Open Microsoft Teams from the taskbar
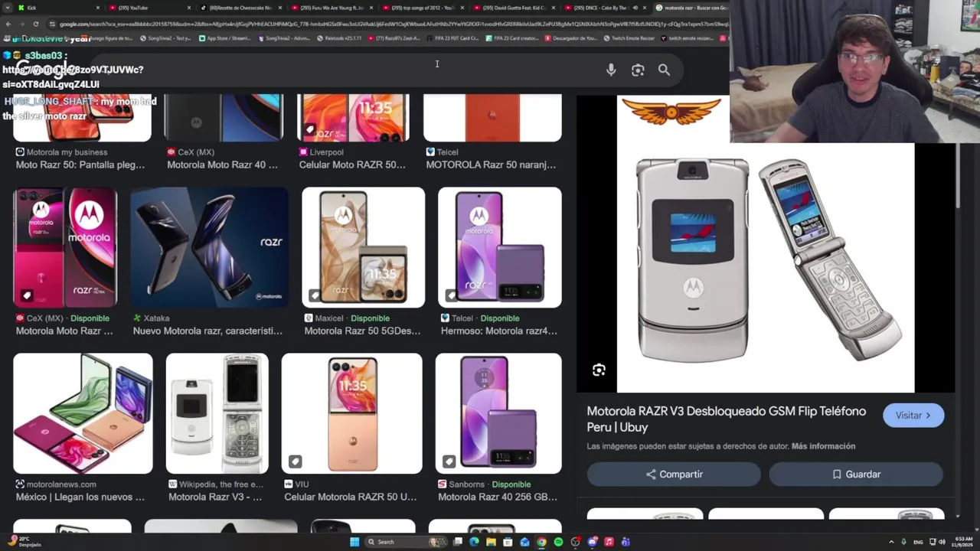 [x=626, y=542]
